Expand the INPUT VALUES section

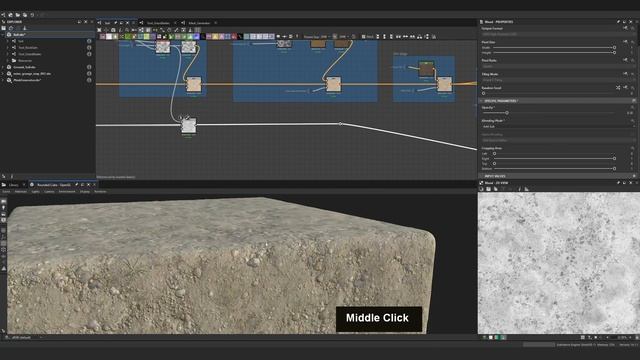pyautogui.click(x=481, y=176)
